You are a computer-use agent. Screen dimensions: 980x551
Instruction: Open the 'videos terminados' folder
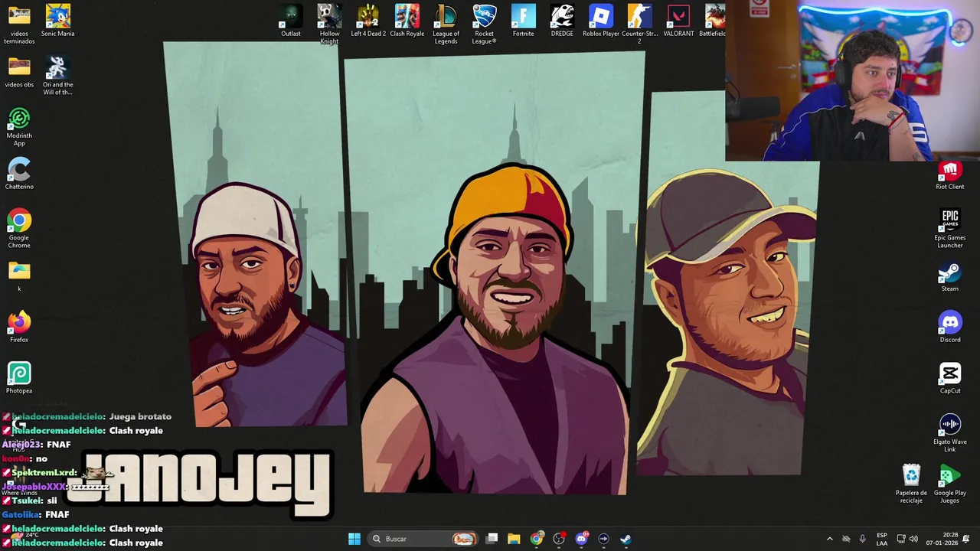coord(19,24)
